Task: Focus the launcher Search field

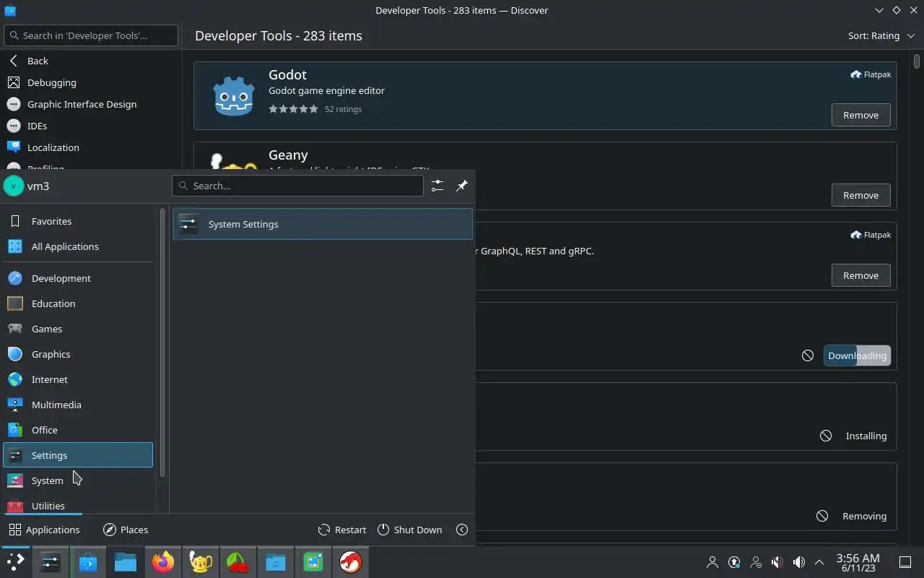Action: 297,186
